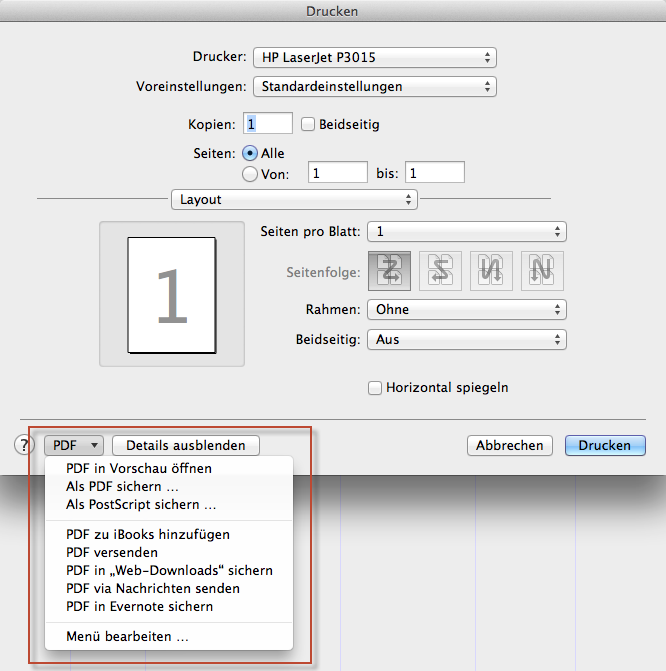Screen dimensions: 666x671
Task: Open help with the question mark button
Action: pyautogui.click(x=24, y=446)
